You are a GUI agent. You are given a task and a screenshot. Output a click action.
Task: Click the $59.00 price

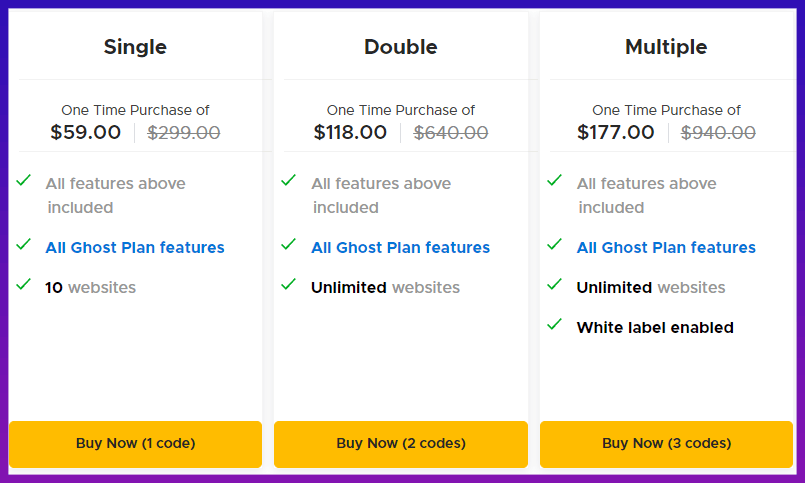click(x=86, y=132)
